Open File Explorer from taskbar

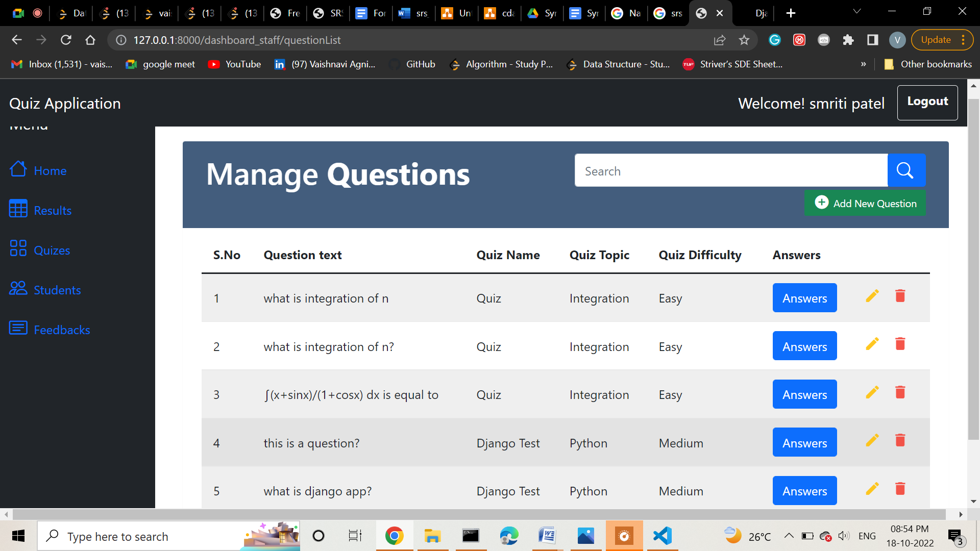(x=432, y=536)
